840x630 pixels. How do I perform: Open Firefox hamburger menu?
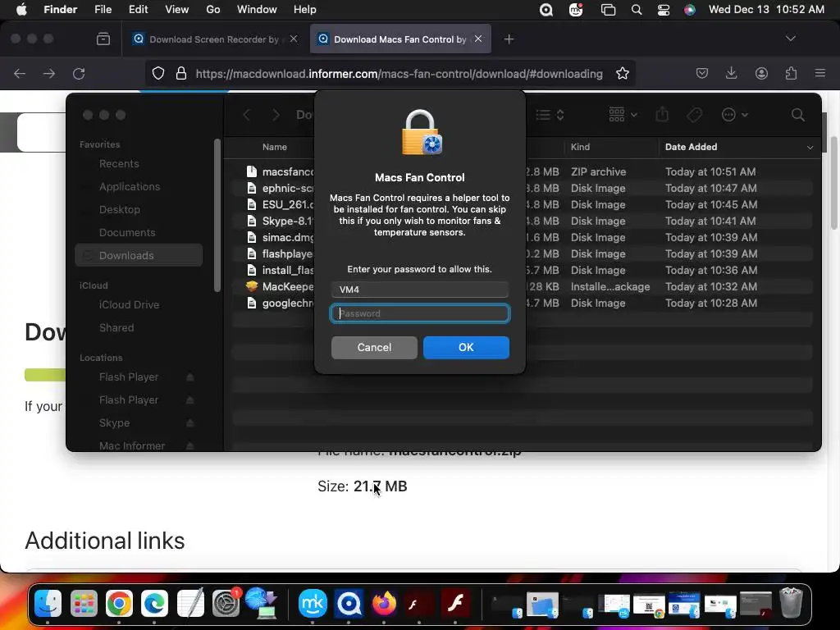820,73
